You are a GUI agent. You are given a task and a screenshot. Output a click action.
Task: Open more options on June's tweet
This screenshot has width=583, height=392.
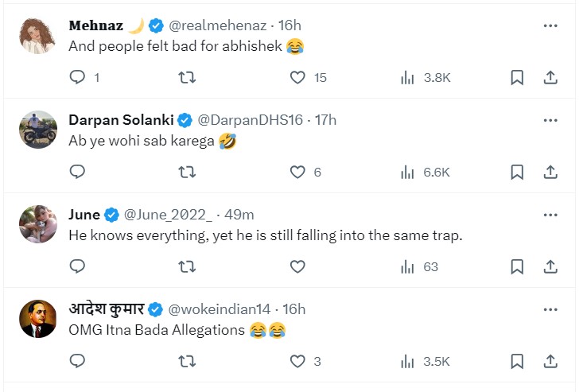550,215
